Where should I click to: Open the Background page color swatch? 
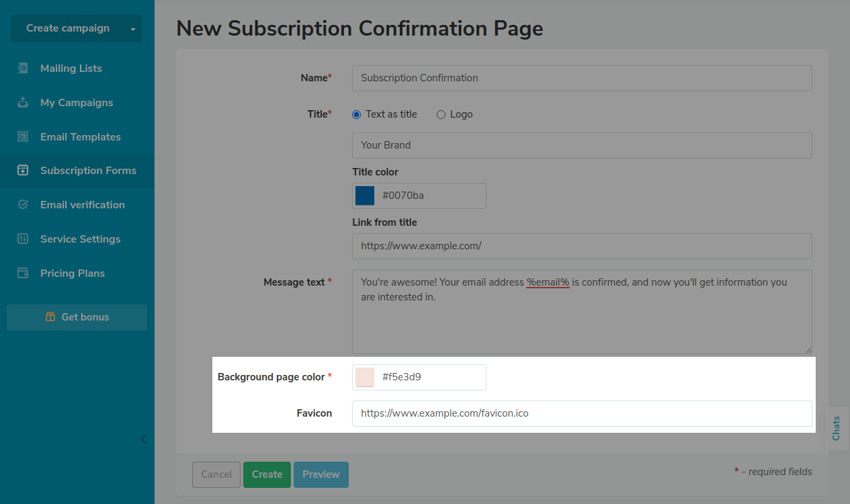pos(365,377)
